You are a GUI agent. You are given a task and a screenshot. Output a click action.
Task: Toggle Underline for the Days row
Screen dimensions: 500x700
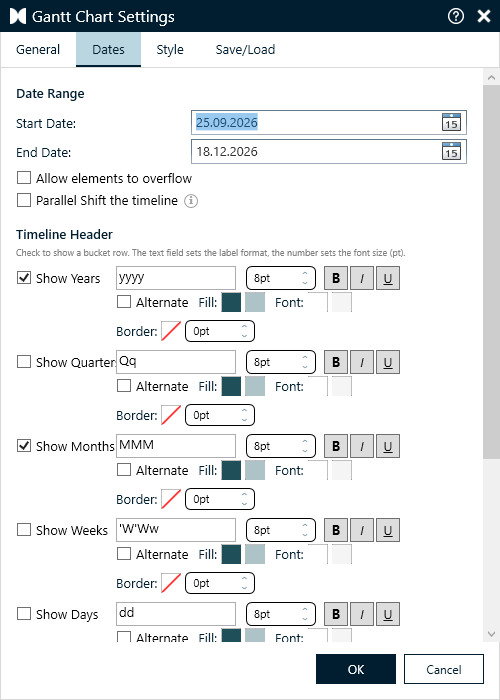coord(388,614)
